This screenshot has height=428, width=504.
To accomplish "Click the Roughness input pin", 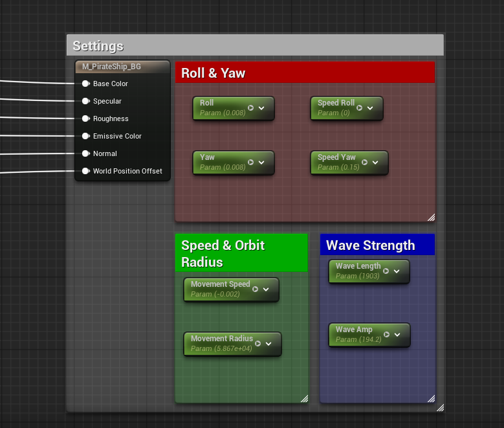I will (85, 118).
